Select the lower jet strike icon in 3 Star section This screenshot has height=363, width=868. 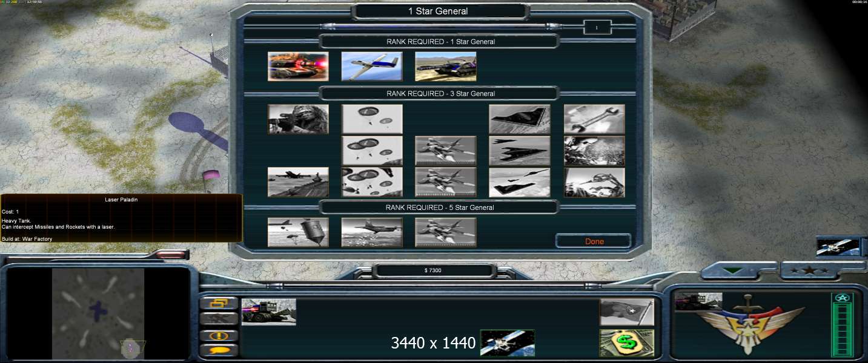[x=445, y=182]
